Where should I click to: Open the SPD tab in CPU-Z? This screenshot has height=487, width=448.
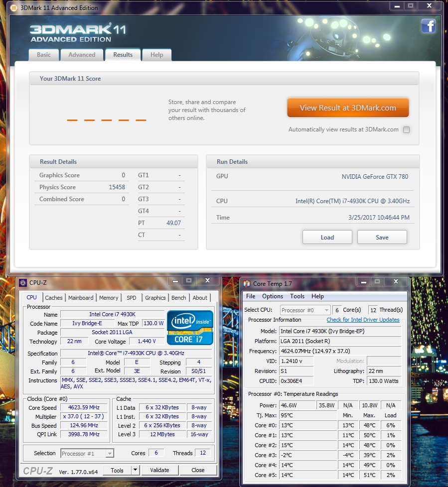[132, 298]
